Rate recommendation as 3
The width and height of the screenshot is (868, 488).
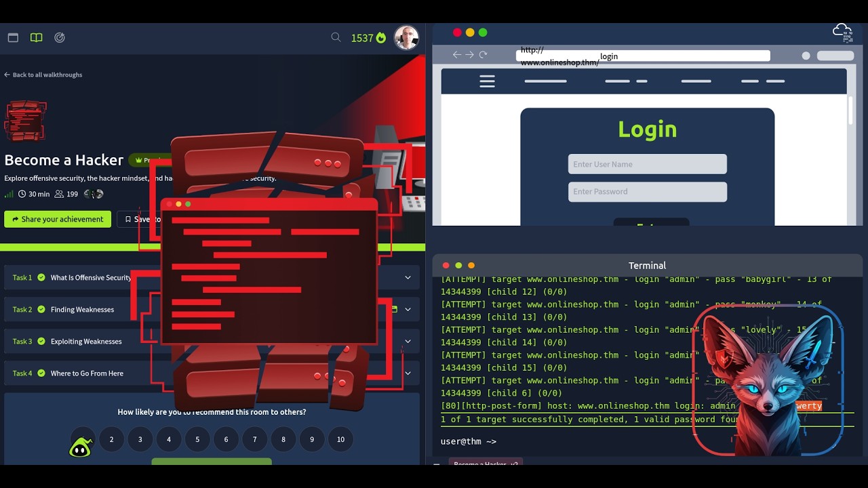pyautogui.click(x=140, y=439)
